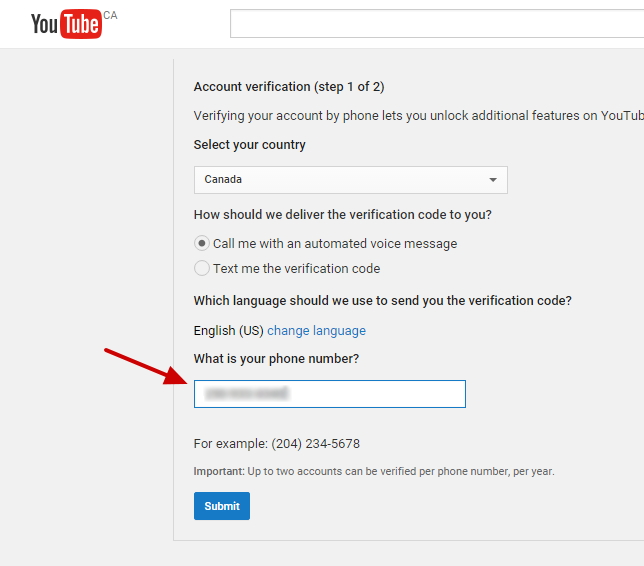Select the Verifying your account description text
The width and height of the screenshot is (644, 566).
tap(419, 116)
